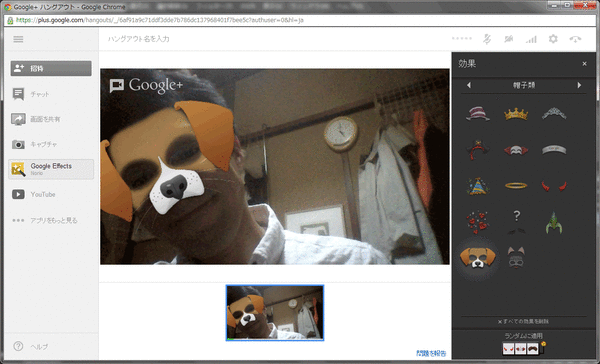This screenshot has width=600, height=364.
Task: Go to next effects category arrow
Action: coord(579,85)
